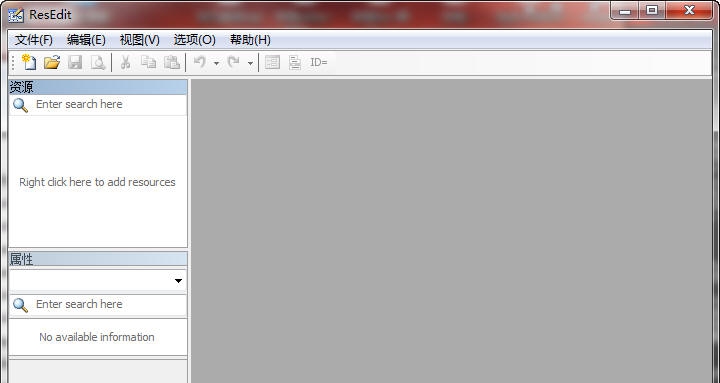Click the search magnifier in 资源 panel
Screen dimensions: 720x383
tap(20, 105)
